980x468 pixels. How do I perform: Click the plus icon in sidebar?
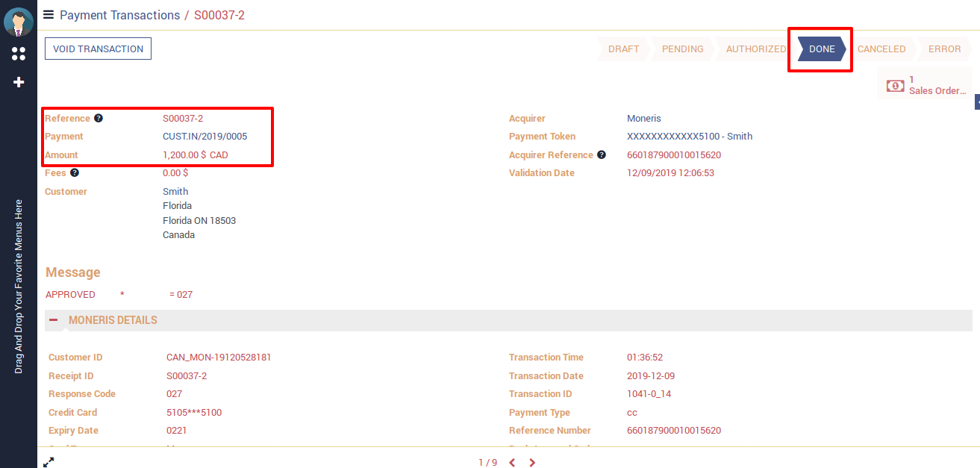coord(19,82)
